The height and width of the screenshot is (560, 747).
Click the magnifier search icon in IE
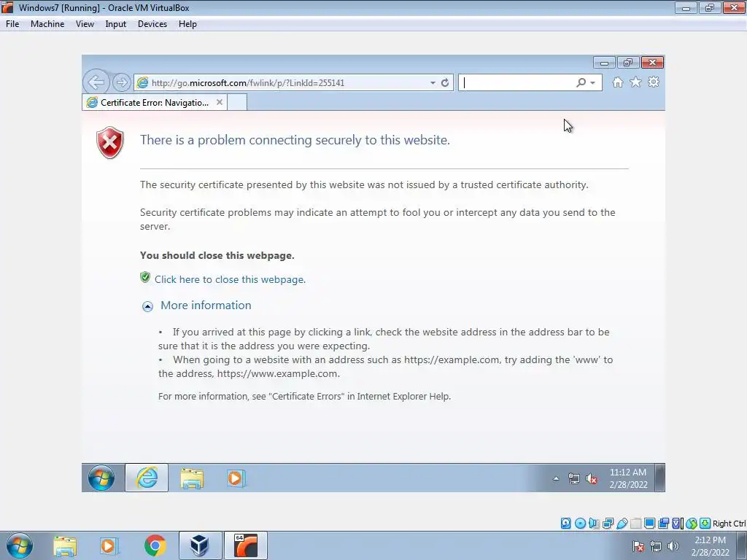click(x=581, y=82)
